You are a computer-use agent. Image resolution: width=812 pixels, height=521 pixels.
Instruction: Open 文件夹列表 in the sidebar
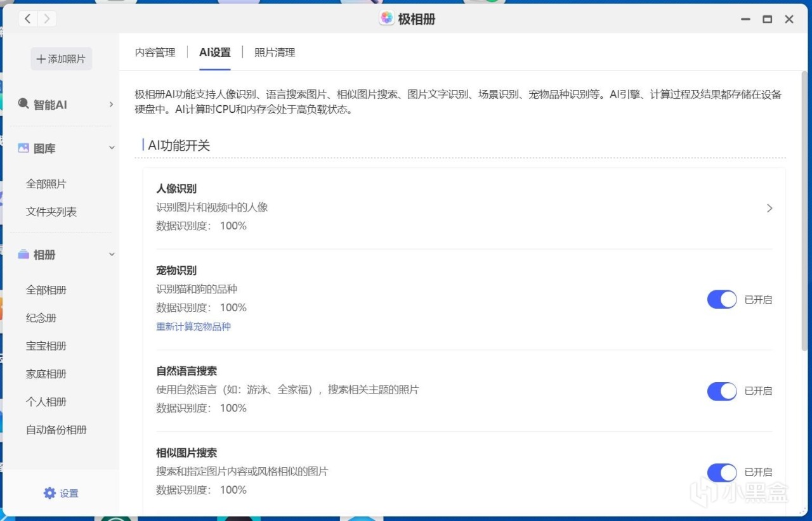51,212
